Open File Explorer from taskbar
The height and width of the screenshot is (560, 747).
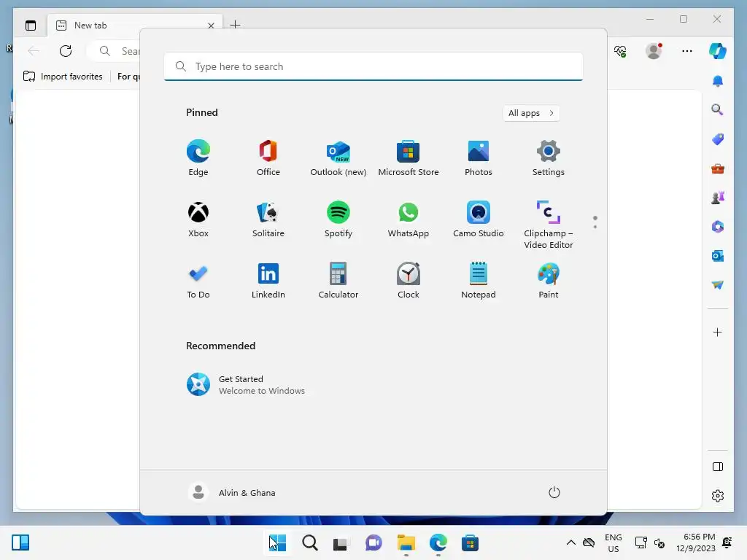406,542
